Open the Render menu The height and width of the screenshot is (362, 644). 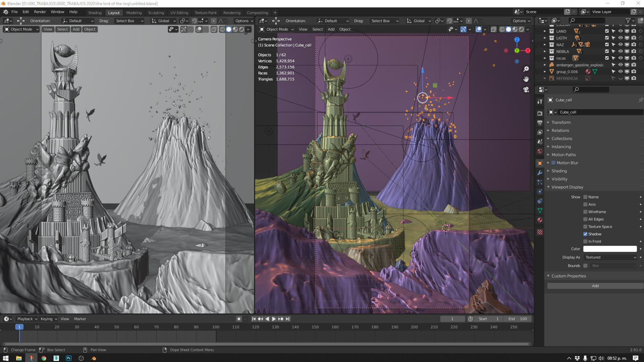(x=40, y=12)
